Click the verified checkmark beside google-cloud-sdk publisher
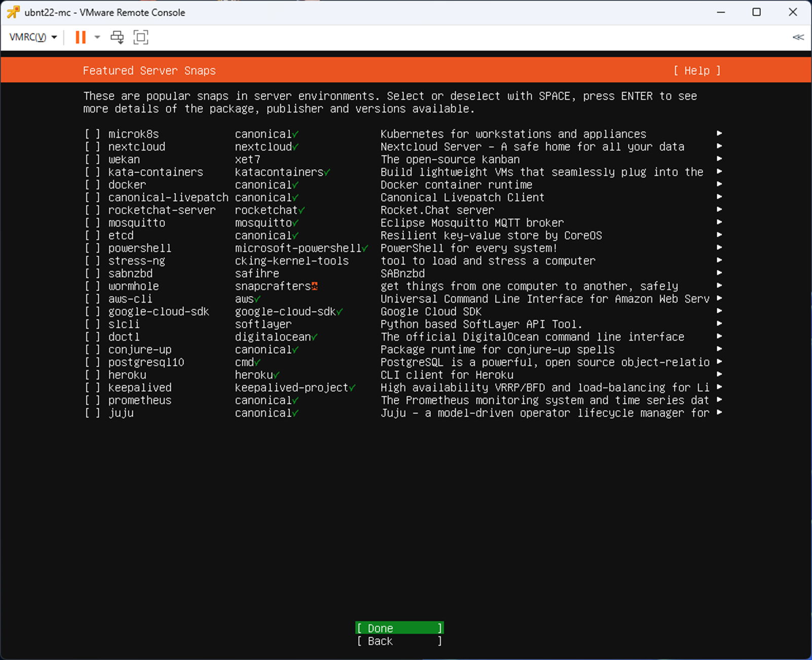The width and height of the screenshot is (812, 660). [x=340, y=312]
